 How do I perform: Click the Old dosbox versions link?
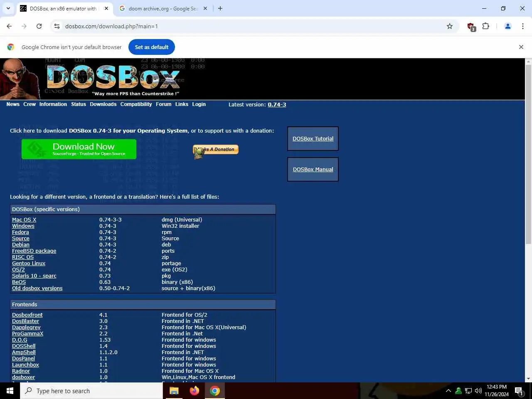pos(37,288)
